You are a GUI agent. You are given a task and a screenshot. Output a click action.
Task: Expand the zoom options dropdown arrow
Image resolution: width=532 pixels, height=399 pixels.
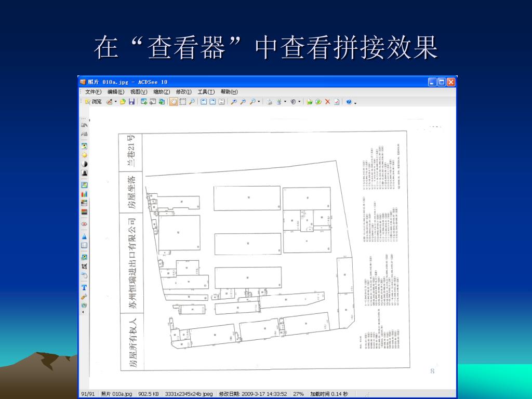[x=259, y=101]
